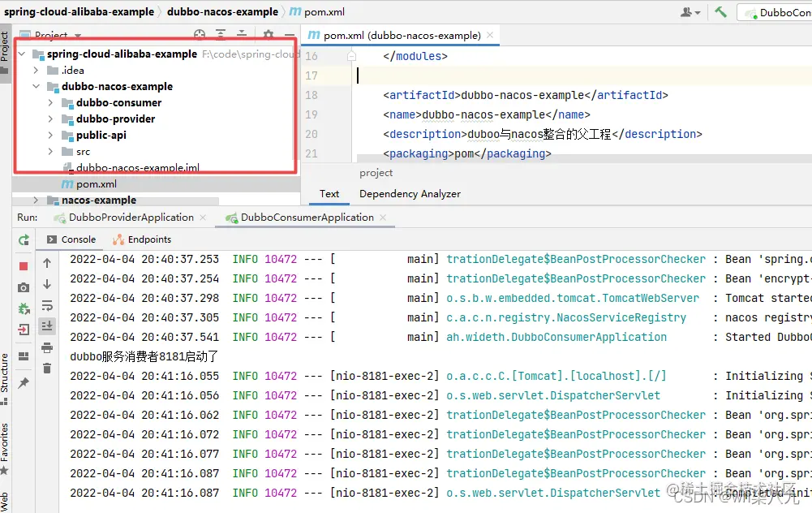This screenshot has height=513, width=812.
Task: Switch to the Text editor tab
Action: coord(329,194)
